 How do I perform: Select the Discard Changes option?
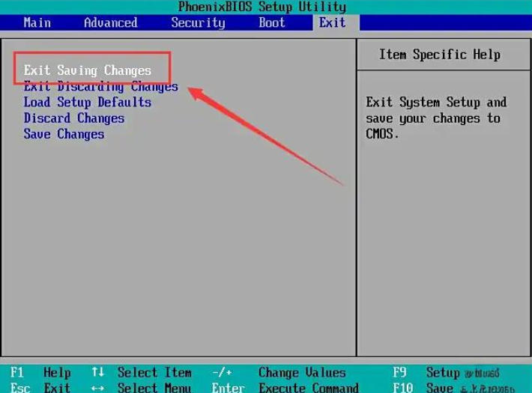pyautogui.click(x=74, y=118)
